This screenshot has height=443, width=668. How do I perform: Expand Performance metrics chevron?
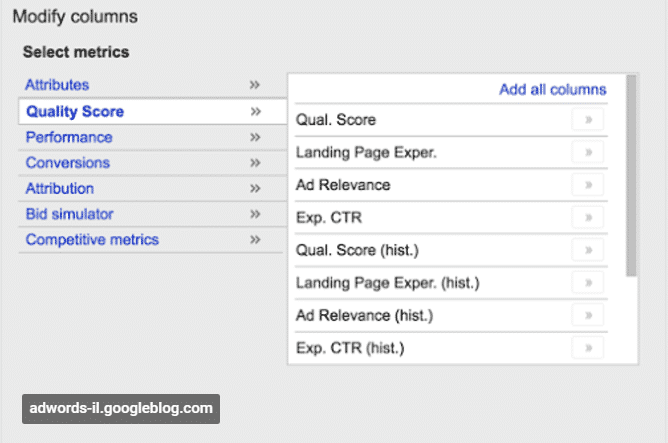pyautogui.click(x=255, y=137)
